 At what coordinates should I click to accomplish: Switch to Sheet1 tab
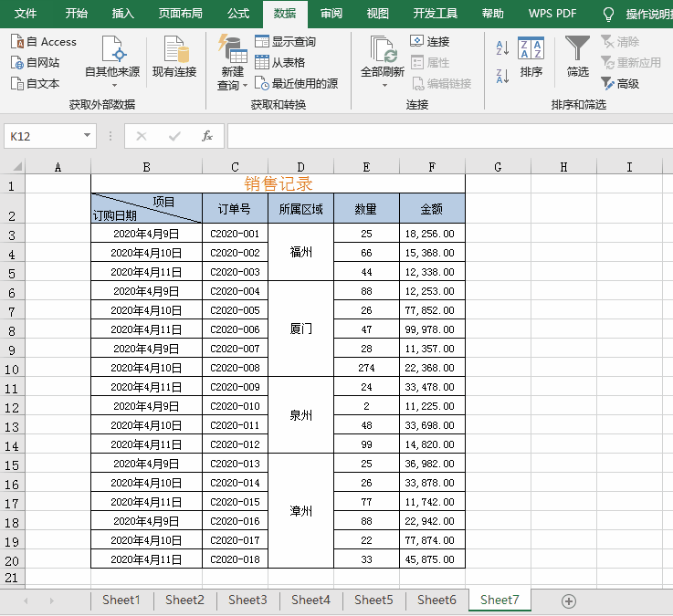point(121,600)
